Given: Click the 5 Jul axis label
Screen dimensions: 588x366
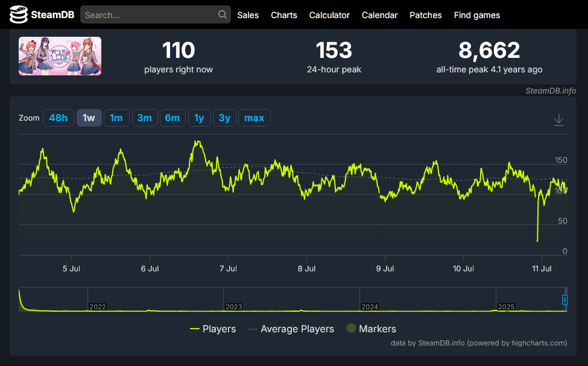Looking at the screenshot, I should [x=71, y=268].
